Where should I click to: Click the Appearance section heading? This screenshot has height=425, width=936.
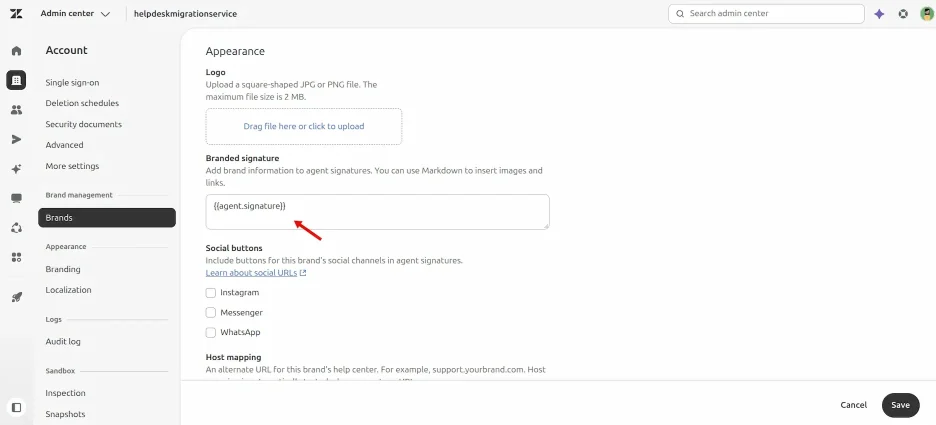pos(235,51)
